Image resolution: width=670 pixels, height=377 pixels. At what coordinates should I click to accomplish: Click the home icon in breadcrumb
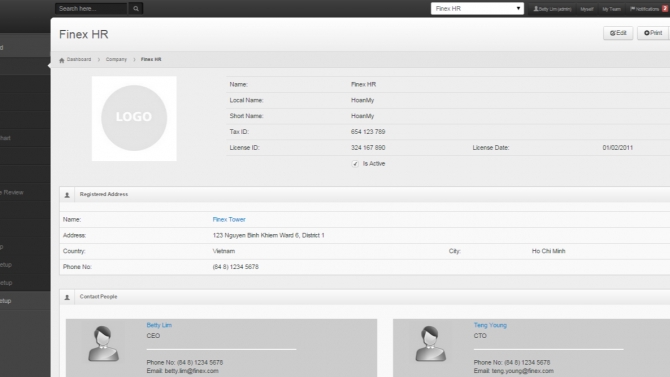point(62,60)
